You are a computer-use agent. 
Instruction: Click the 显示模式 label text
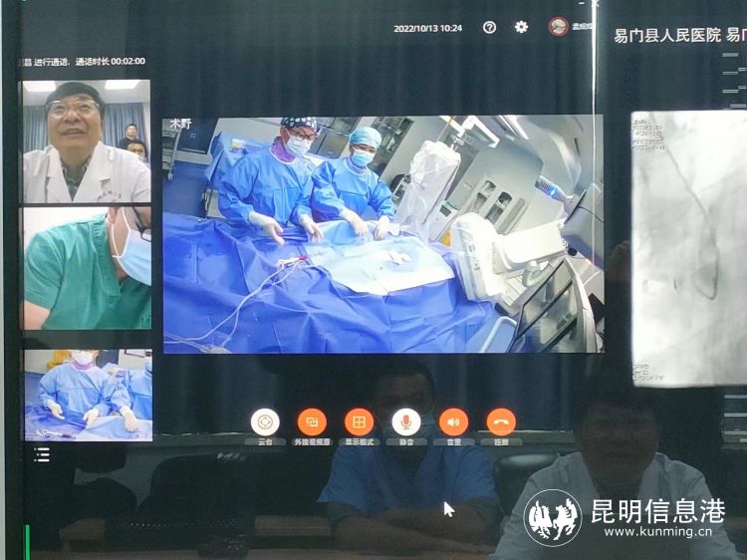coord(359,441)
